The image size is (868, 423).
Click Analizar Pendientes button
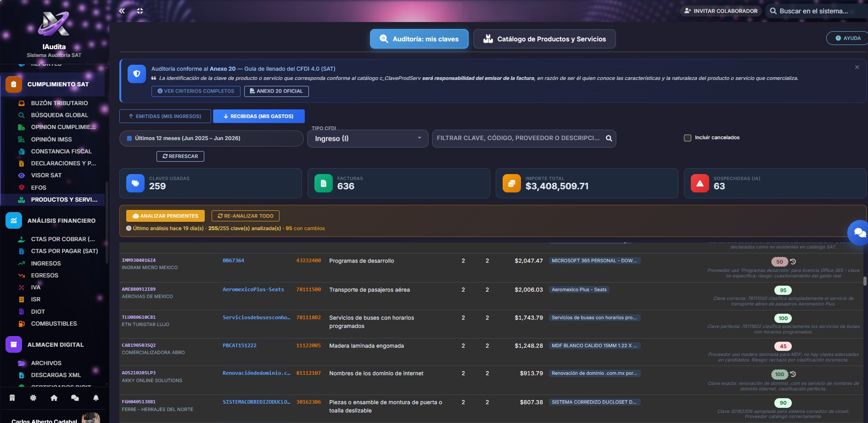click(x=165, y=216)
